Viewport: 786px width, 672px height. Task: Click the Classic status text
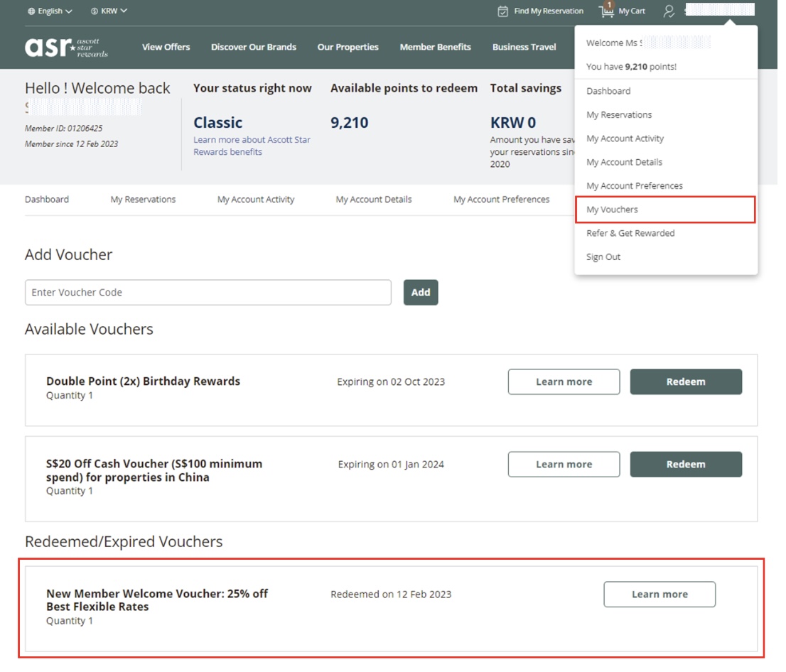(x=218, y=123)
